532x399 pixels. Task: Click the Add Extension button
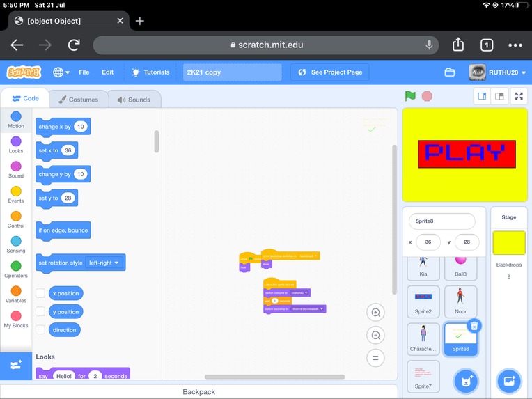click(16, 366)
